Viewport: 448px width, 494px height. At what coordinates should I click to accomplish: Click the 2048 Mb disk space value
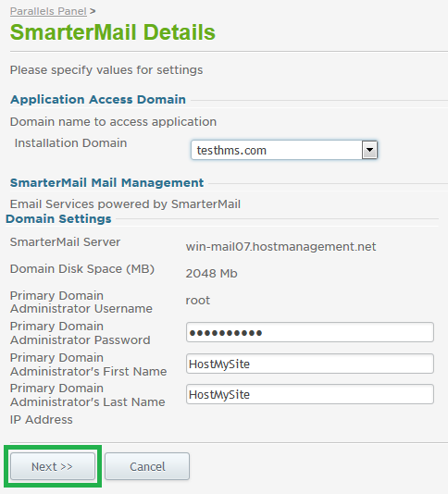point(212,274)
